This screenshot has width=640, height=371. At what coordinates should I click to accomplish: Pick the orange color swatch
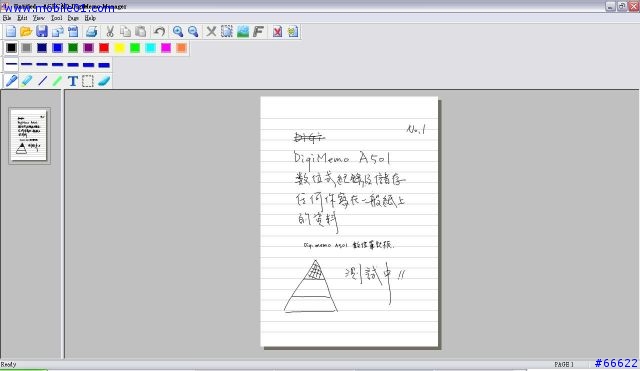[182, 48]
